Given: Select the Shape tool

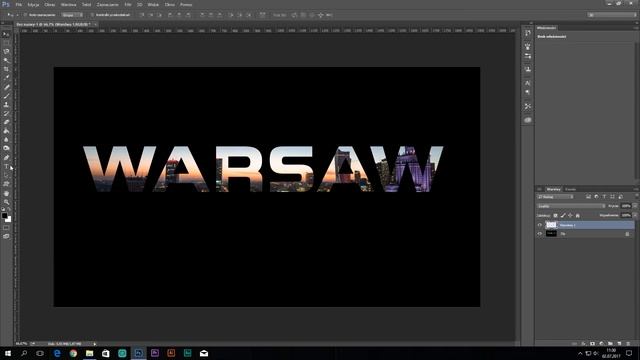Looking at the screenshot, I should tap(6, 184).
